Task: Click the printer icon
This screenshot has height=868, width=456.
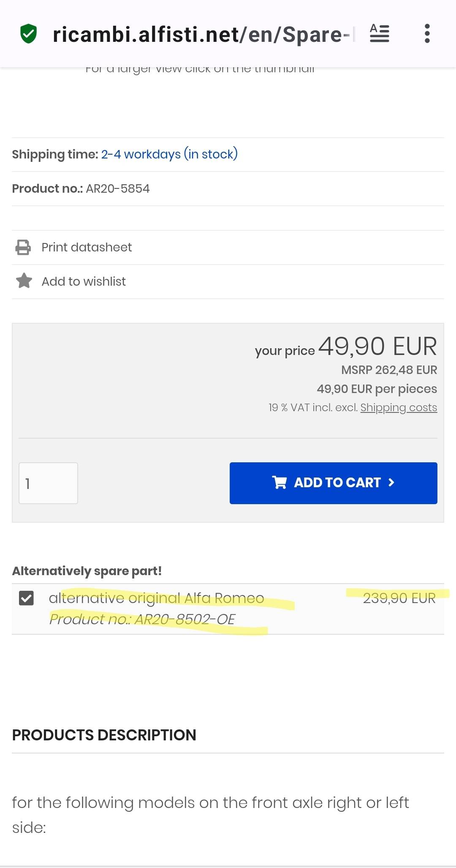Action: click(x=23, y=247)
